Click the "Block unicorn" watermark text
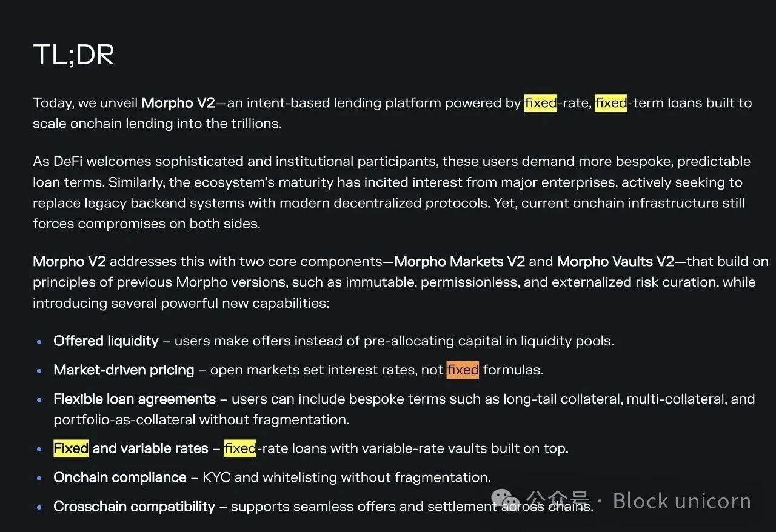The width and height of the screenshot is (776, 532). coord(681,501)
